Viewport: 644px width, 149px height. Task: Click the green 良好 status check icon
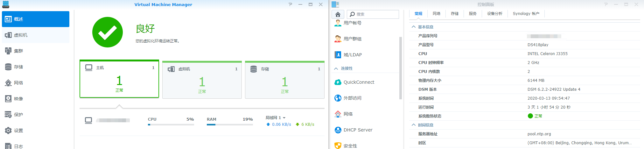coord(108,32)
